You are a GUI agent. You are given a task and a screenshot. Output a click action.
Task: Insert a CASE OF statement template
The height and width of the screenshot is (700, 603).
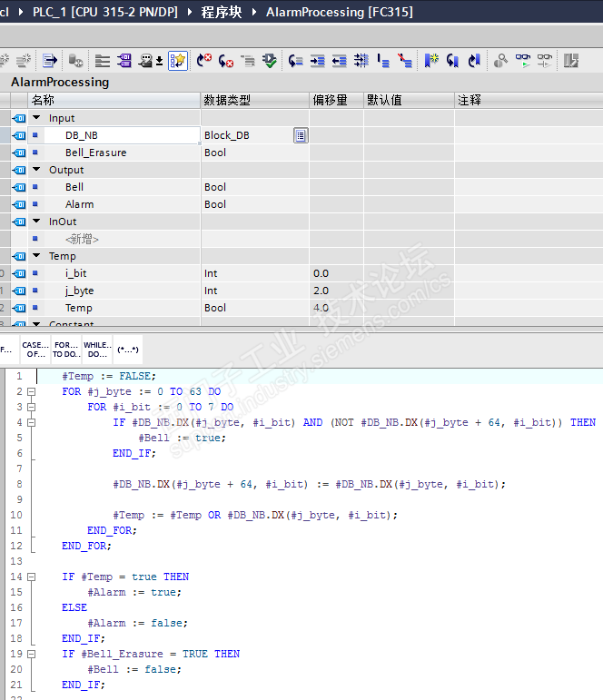point(35,350)
